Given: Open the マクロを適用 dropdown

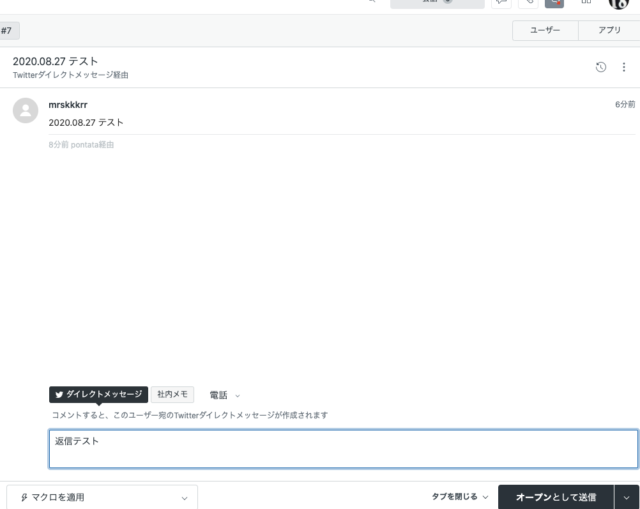Looking at the screenshot, I should tap(102, 497).
